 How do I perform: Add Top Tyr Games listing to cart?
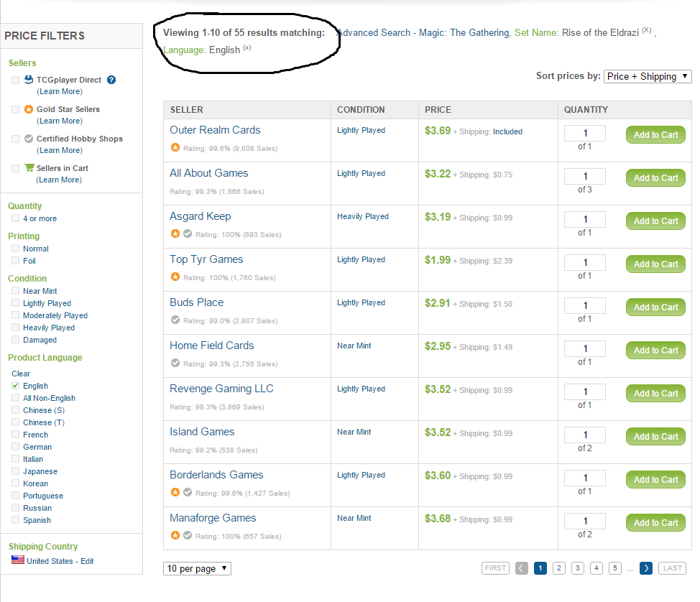[656, 264]
